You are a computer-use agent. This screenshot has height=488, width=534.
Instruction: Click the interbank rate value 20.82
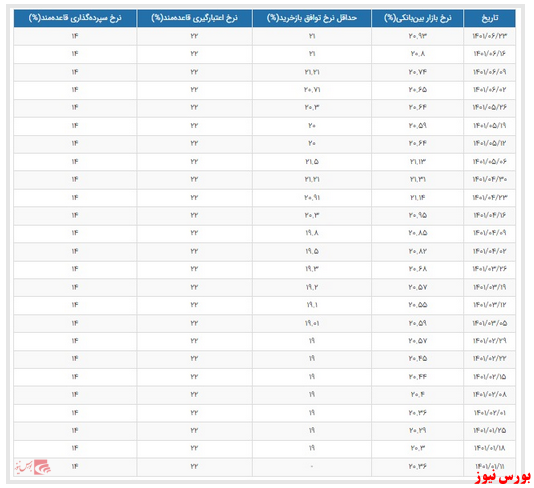418,251
